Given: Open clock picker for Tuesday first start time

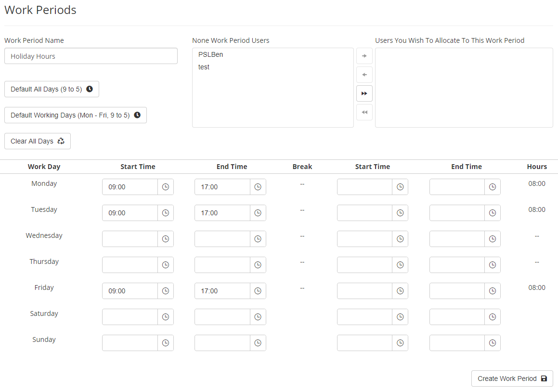Looking at the screenshot, I should point(166,213).
